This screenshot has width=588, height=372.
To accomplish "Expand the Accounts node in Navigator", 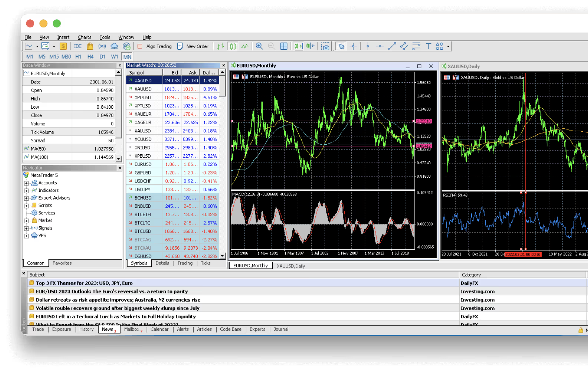I will [x=26, y=183].
